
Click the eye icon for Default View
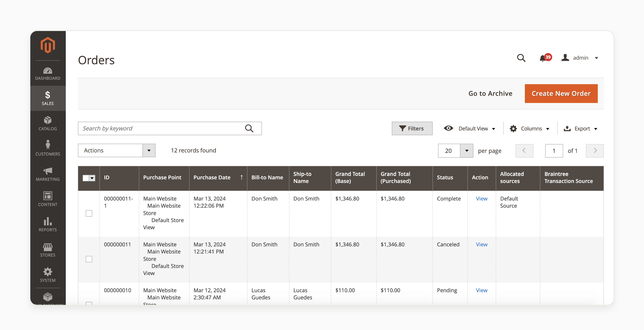pos(448,128)
